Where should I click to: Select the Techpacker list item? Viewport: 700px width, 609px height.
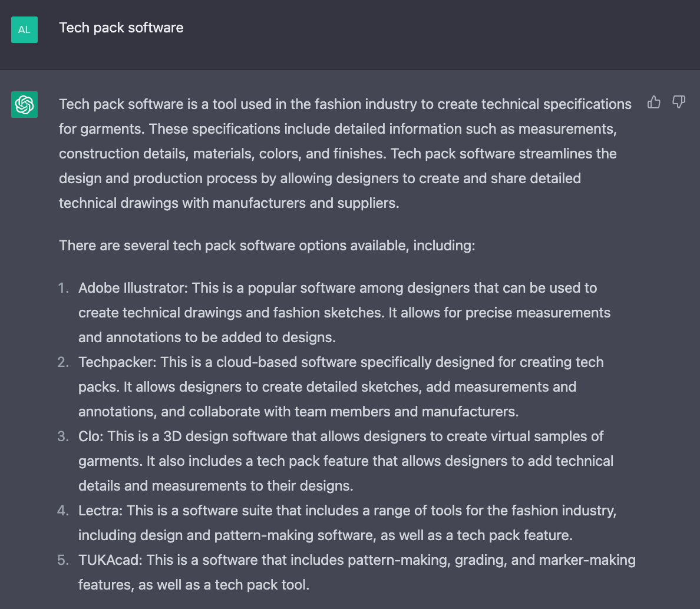tap(341, 387)
